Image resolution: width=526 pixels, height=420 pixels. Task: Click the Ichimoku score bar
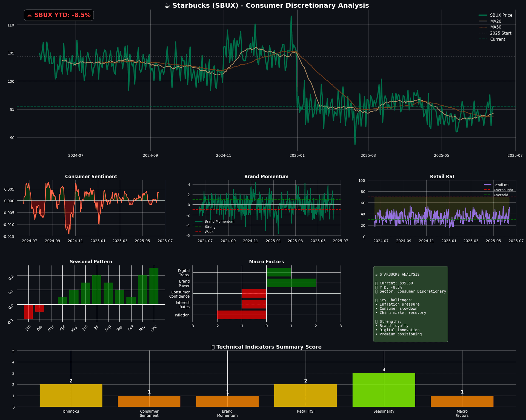click(x=71, y=396)
